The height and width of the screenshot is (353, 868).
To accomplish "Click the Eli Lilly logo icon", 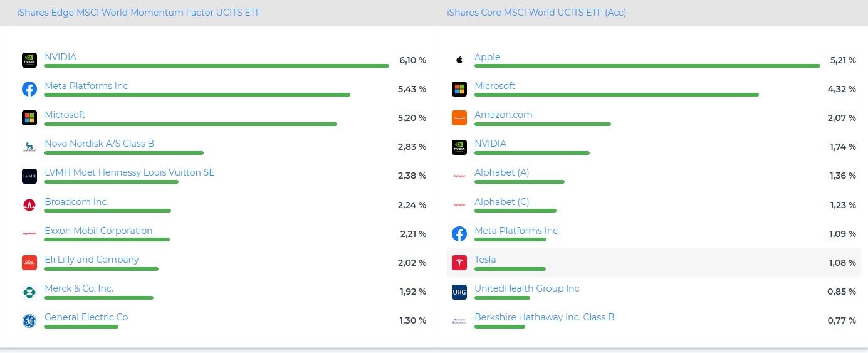I will tap(29, 263).
